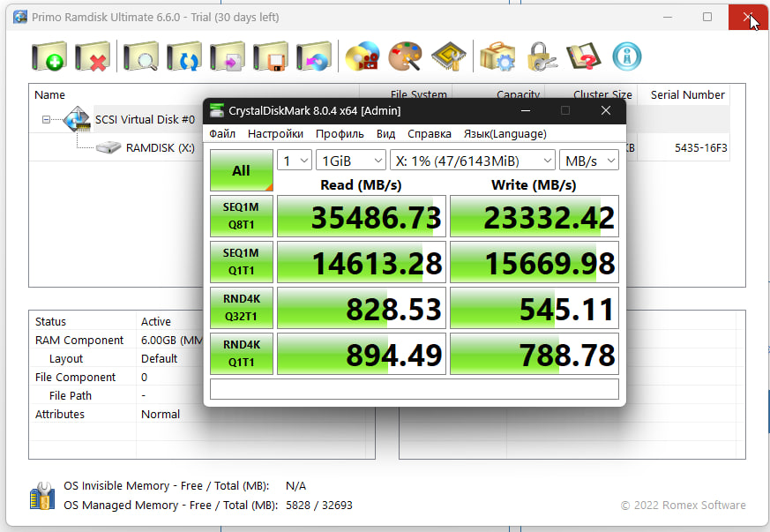The height and width of the screenshot is (532, 770).
Task: Open the Профиль menu
Action: (340, 133)
